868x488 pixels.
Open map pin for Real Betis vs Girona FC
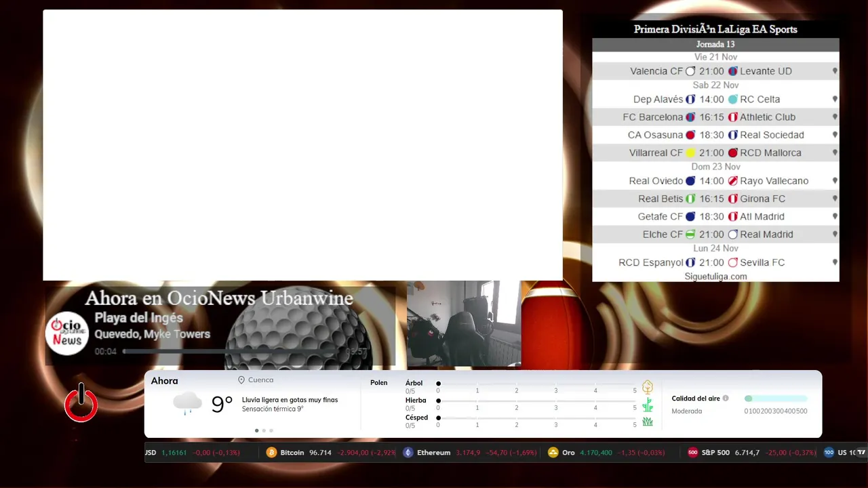pos(835,199)
